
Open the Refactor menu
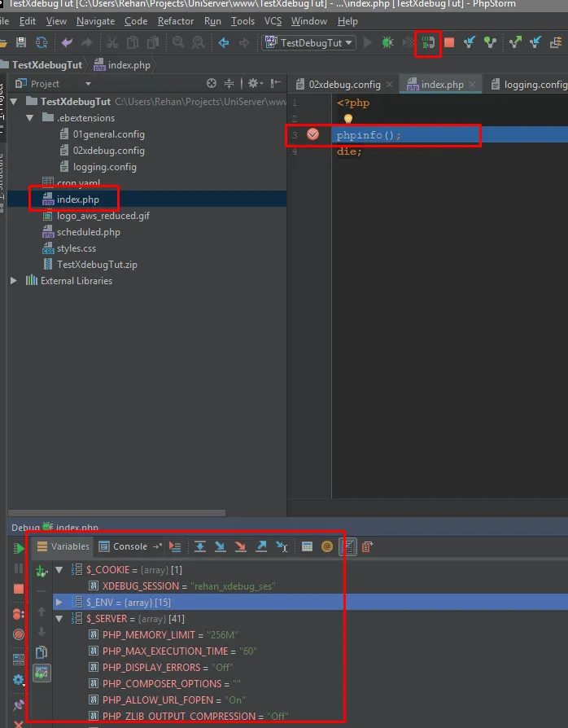(x=176, y=21)
